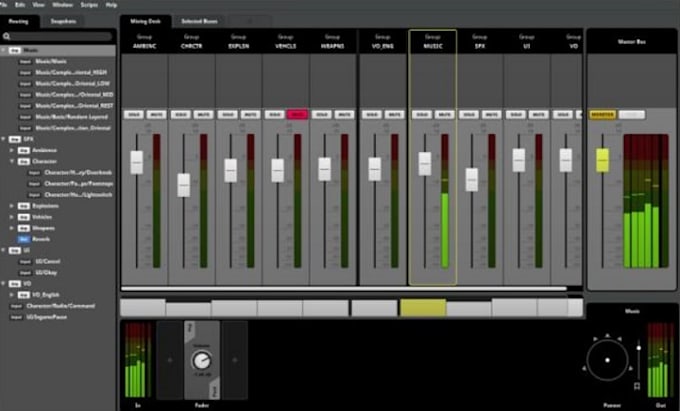Image resolution: width=680 pixels, height=411 pixels.
Task: Open the Help menu
Action: pyautogui.click(x=111, y=5)
